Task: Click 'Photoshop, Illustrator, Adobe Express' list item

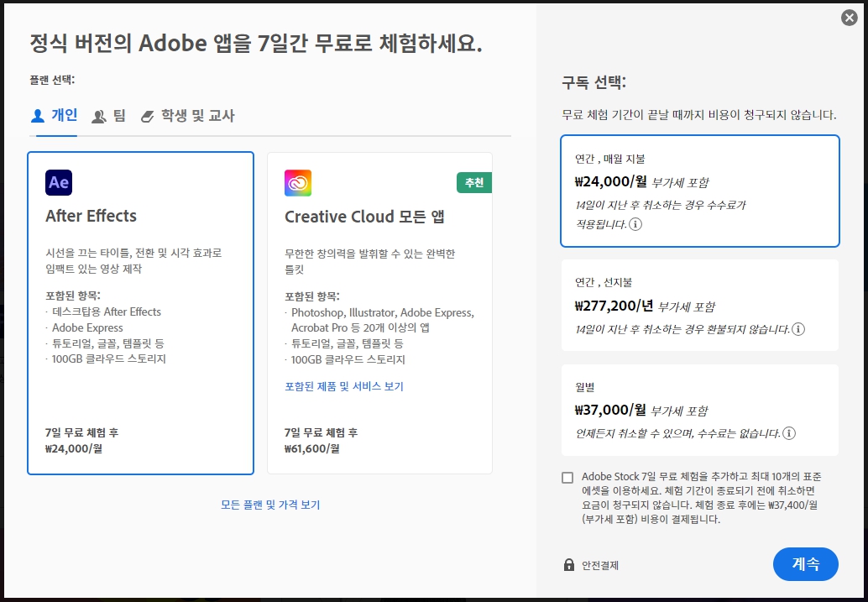Action: [383, 320]
